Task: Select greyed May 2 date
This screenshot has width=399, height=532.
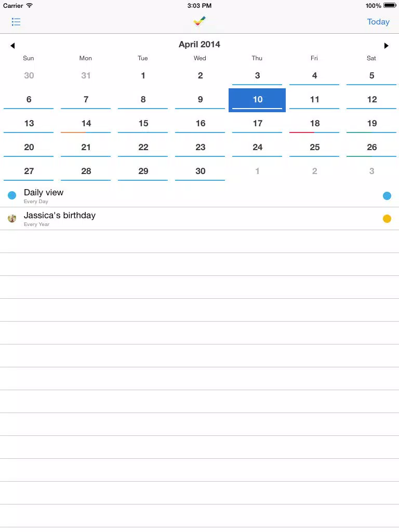Action: coord(314,171)
